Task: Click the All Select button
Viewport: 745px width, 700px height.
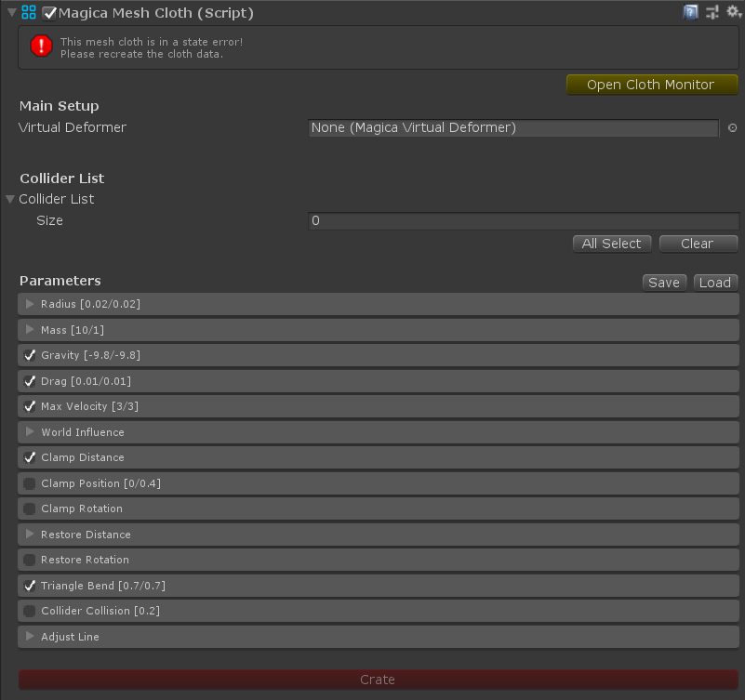Action: click(612, 244)
